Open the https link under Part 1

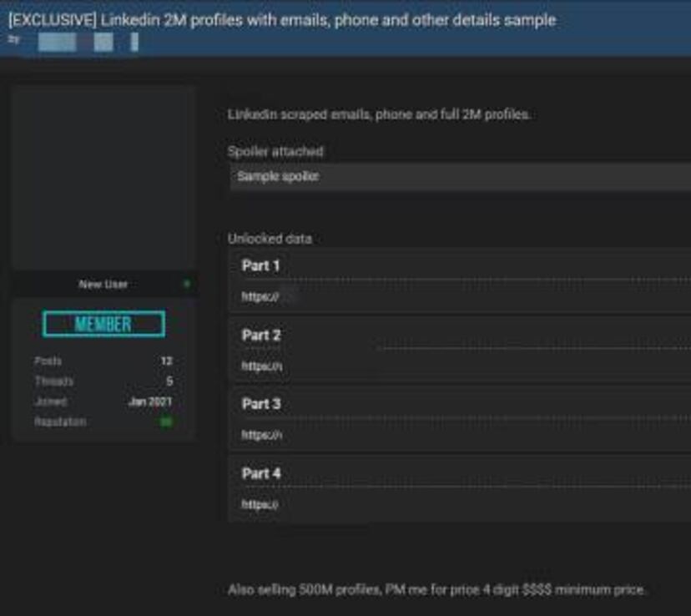pos(260,297)
